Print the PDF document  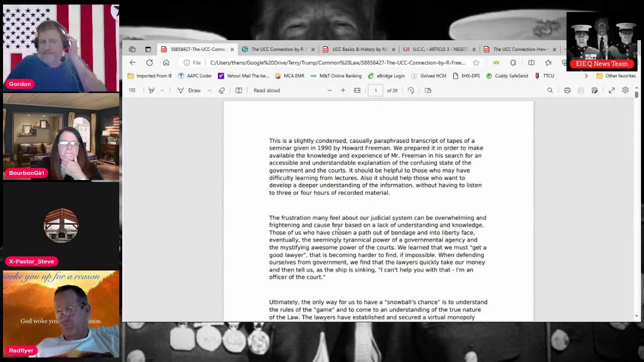click(x=567, y=90)
